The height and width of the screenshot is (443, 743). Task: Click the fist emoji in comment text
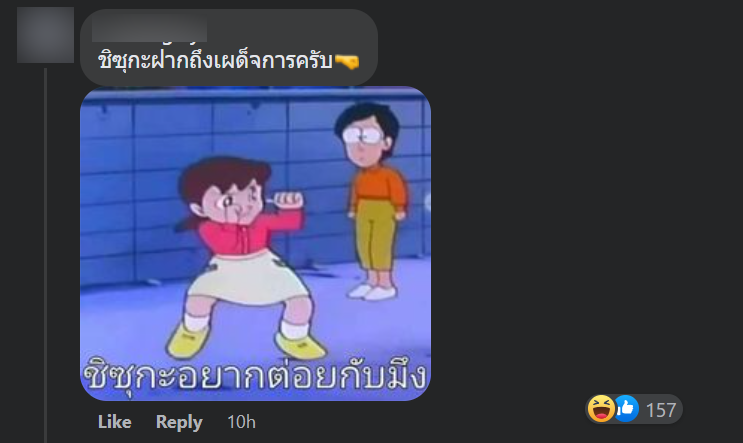[347, 62]
